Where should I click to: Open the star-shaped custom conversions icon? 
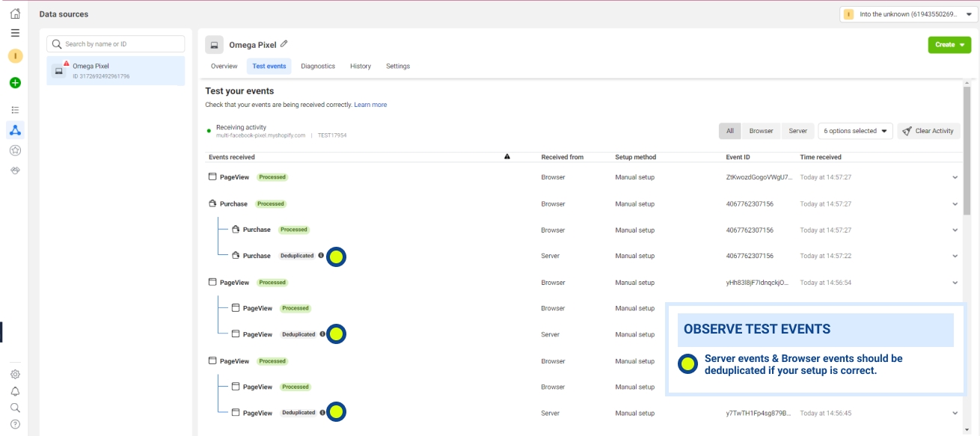point(15,150)
